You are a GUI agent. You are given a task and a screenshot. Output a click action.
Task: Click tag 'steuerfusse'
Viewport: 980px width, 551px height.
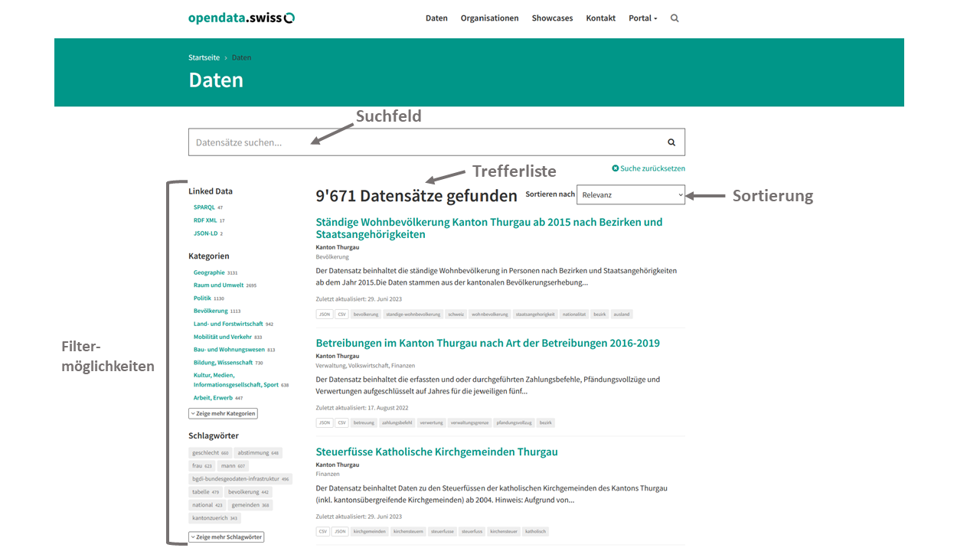[443, 531]
